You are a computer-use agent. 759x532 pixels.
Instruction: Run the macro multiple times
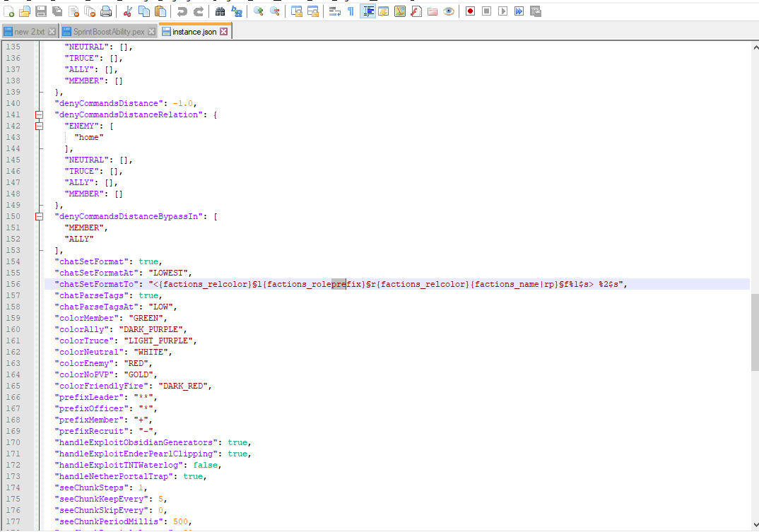coord(519,11)
